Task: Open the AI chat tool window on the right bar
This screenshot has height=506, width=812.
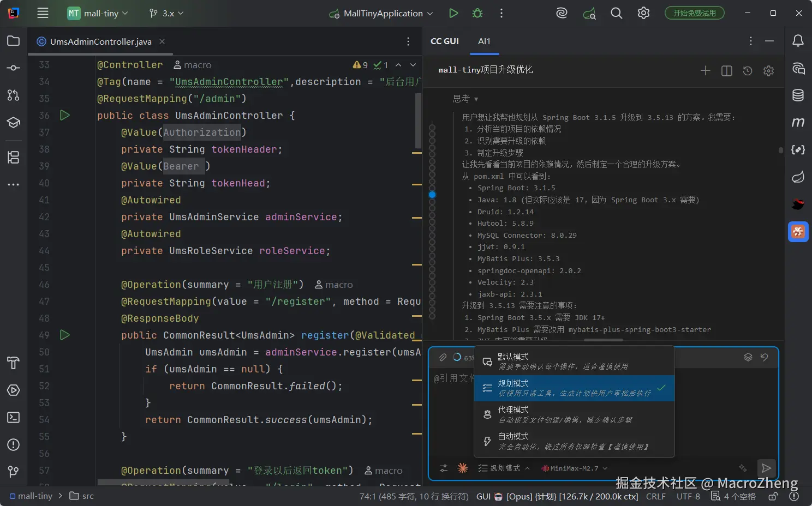Action: pyautogui.click(x=798, y=68)
